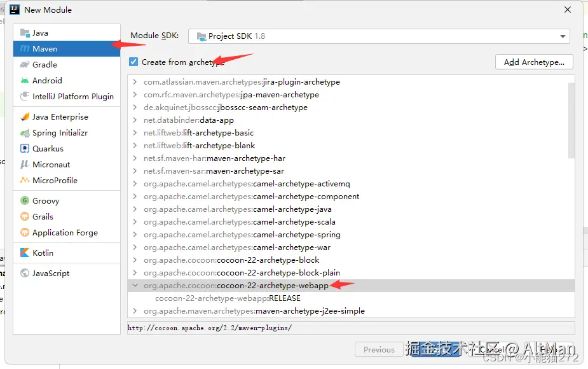Click the archetype list vertical scrollbar

(x=571, y=120)
